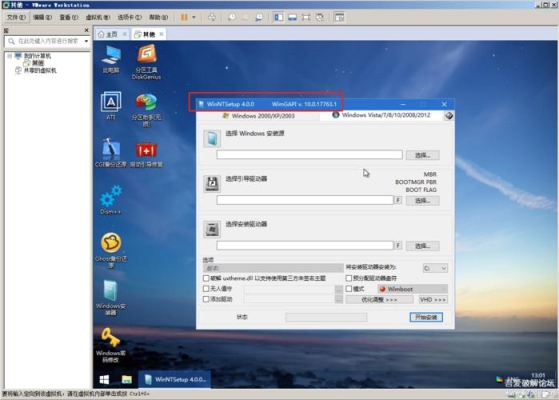Open the Windows password modify key icon
This screenshot has height=400, width=559.
pyautogui.click(x=111, y=345)
